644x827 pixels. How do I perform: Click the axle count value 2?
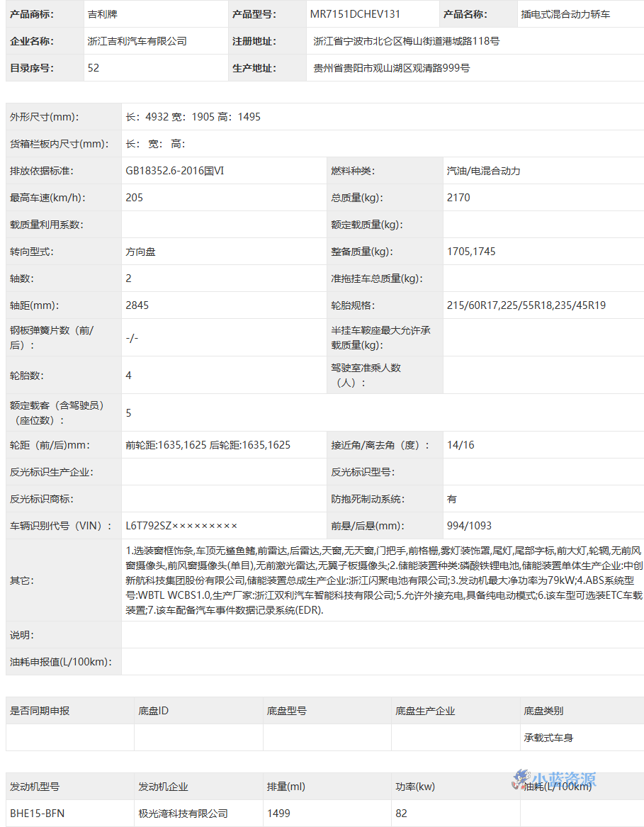[129, 279]
